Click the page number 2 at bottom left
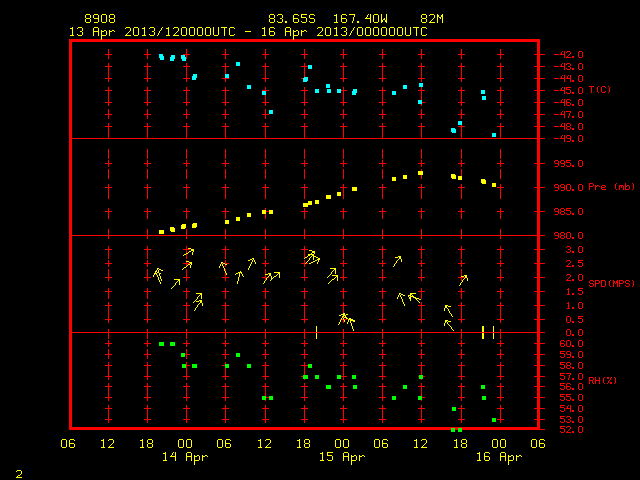Screen dimensions: 640x480 click(19, 474)
